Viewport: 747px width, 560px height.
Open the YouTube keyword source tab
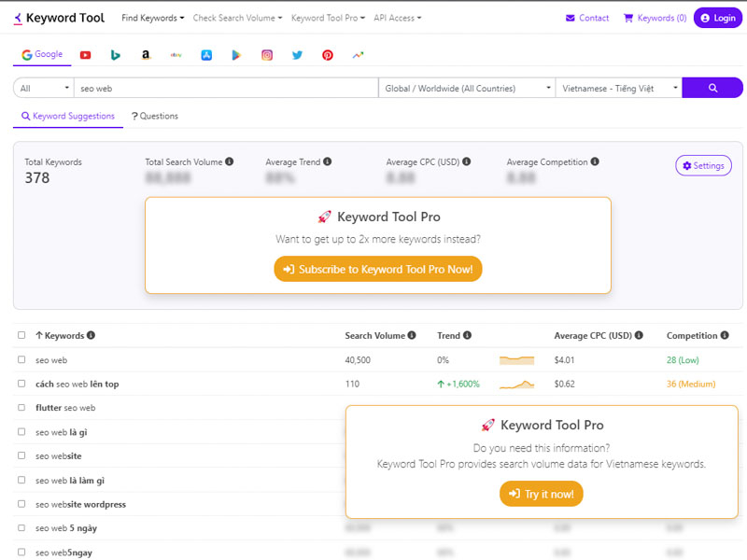85,55
